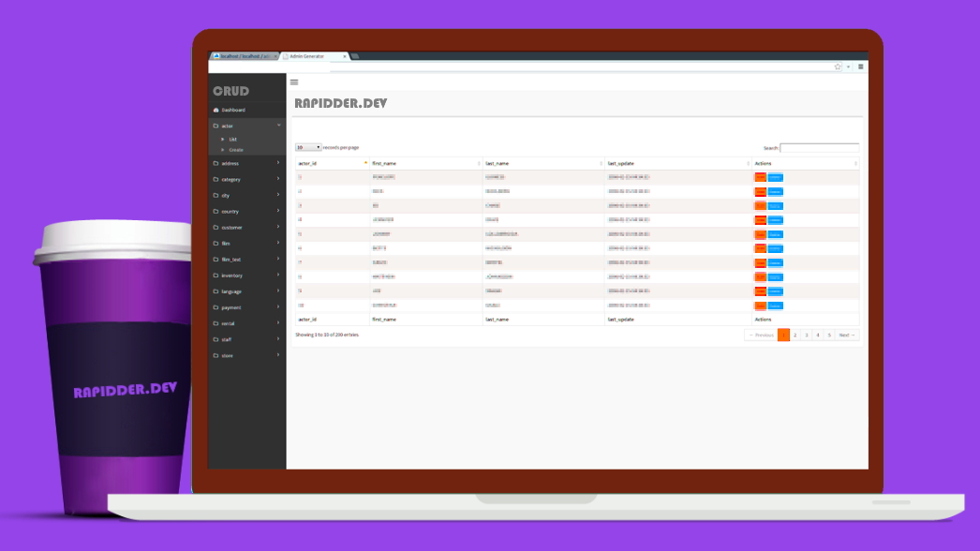Screen dimensions: 980x551
Task: Open the Dashboard menu item
Action: coord(247,110)
